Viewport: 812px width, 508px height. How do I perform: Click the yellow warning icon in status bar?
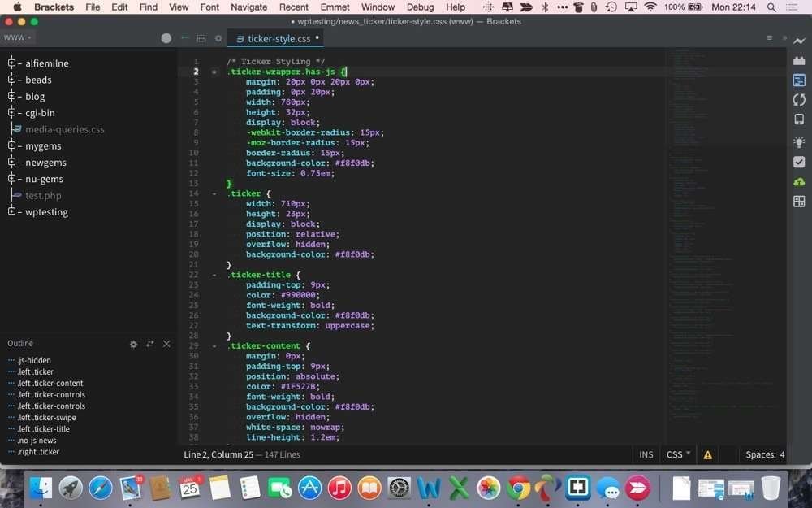click(x=707, y=455)
